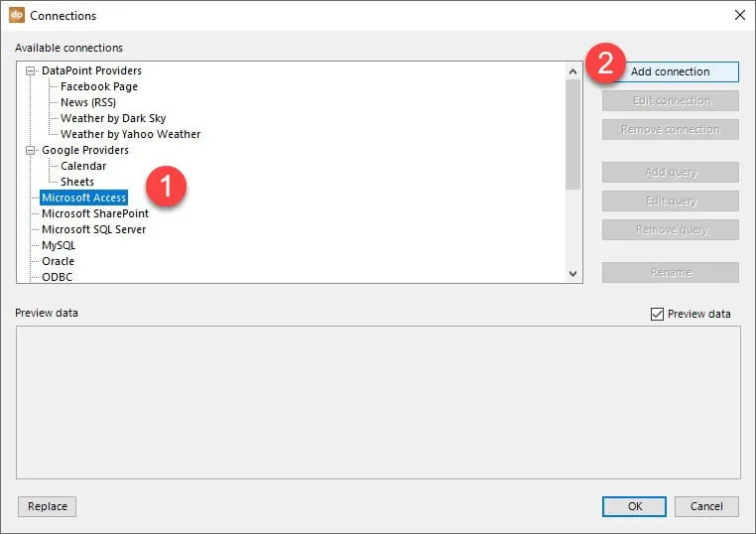Click the DataPoint dp icon in title bar

17,15
